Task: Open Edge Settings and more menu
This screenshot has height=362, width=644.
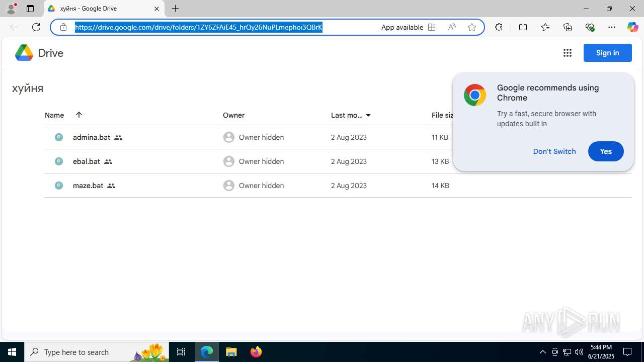Action: click(612, 27)
